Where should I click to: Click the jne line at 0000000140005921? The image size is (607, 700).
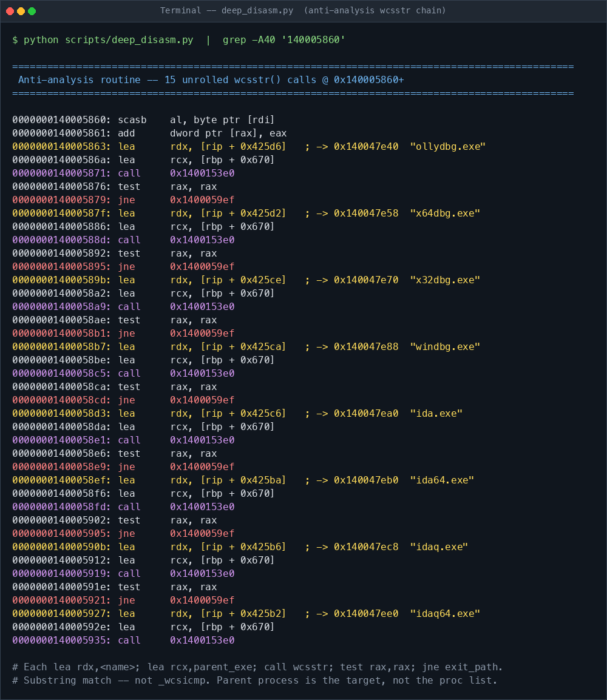(123, 601)
